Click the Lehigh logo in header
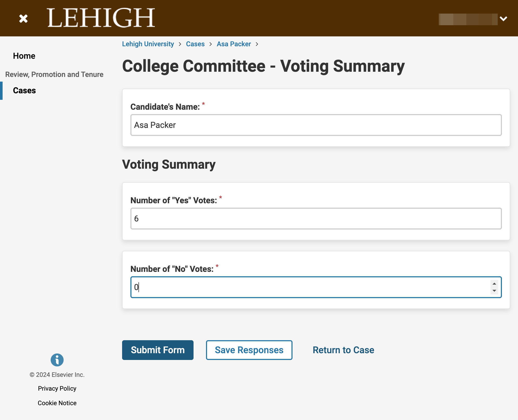Viewport: 518px width, 420px height. tap(101, 18)
